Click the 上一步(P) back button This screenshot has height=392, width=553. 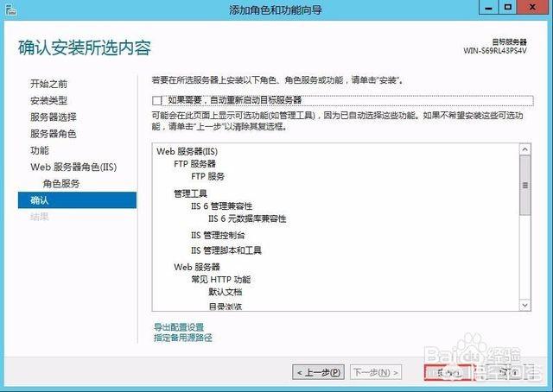click(x=318, y=372)
